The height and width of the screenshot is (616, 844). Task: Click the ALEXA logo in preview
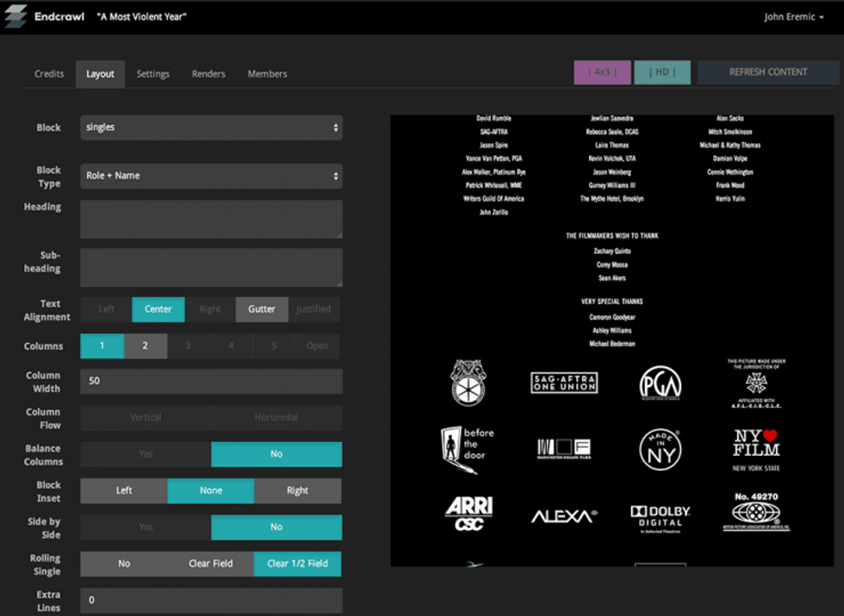pyautogui.click(x=563, y=516)
